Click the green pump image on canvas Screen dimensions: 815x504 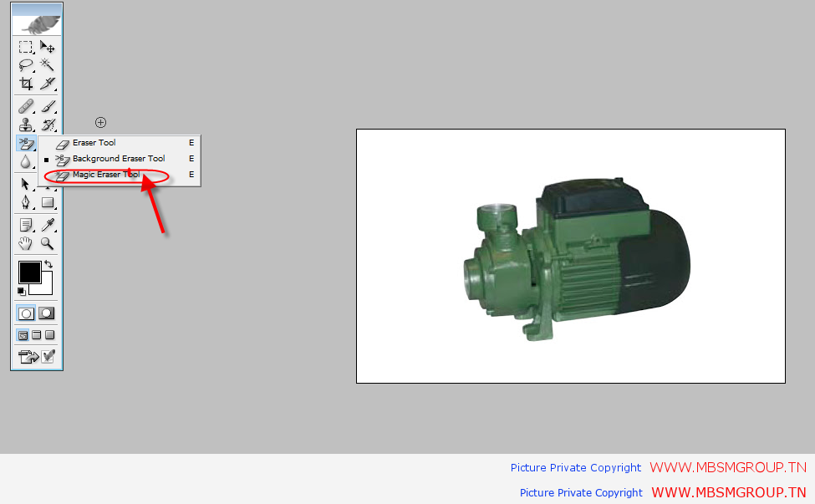pyautogui.click(x=576, y=259)
